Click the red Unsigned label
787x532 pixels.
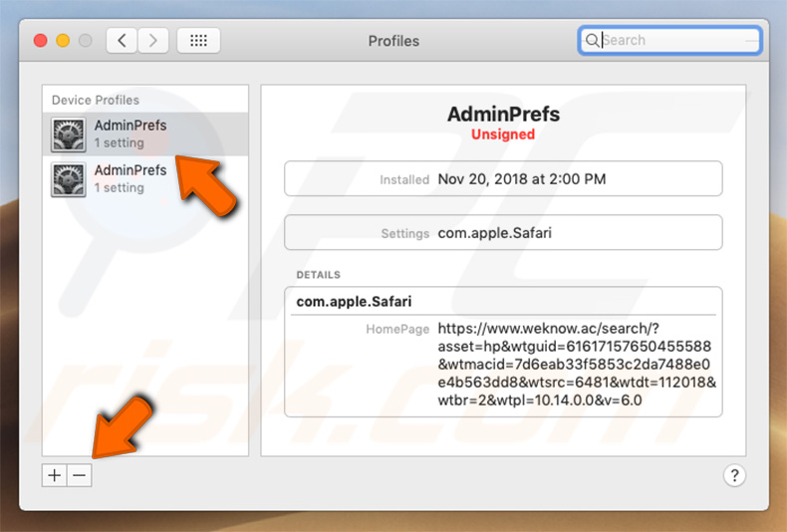[x=503, y=134]
